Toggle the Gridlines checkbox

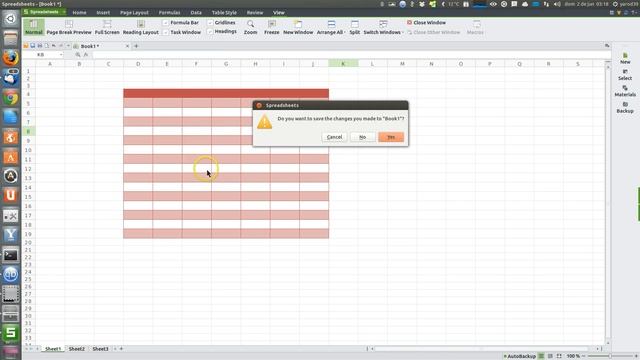[210, 22]
